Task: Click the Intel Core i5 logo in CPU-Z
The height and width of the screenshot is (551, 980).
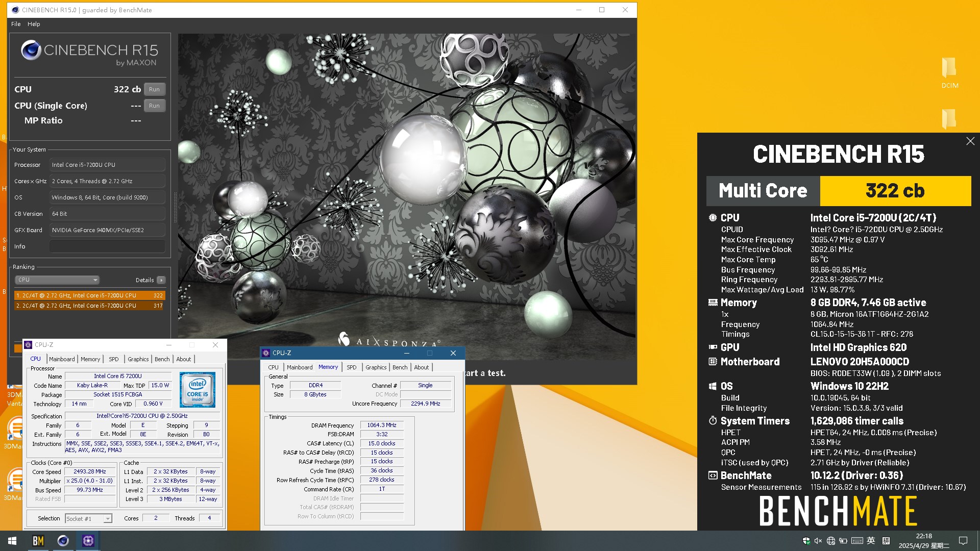Action: tap(198, 389)
